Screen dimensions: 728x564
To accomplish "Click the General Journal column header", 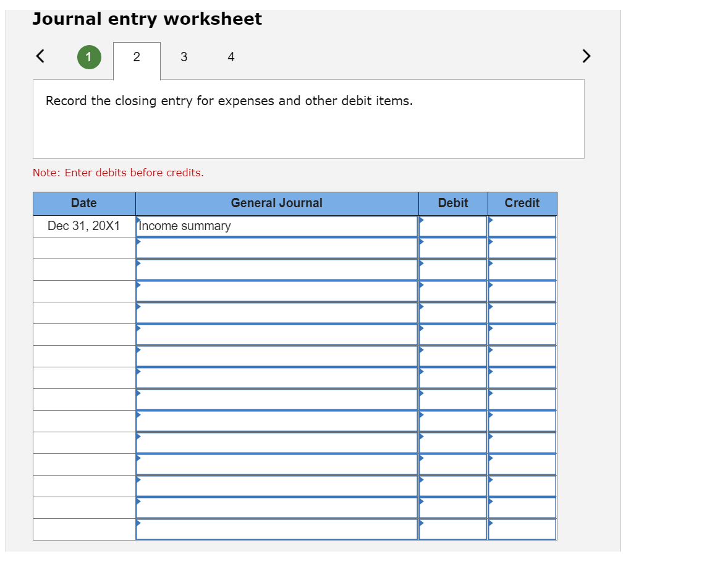I will [277, 203].
